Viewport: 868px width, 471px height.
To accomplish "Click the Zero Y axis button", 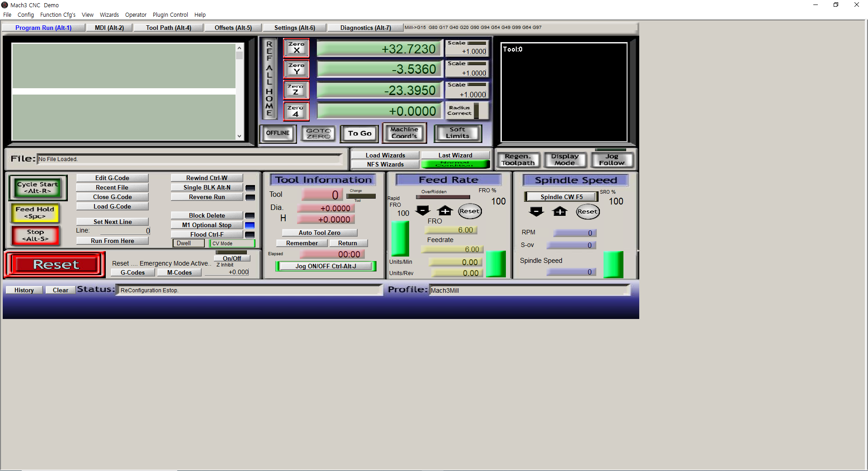I will 296,69.
